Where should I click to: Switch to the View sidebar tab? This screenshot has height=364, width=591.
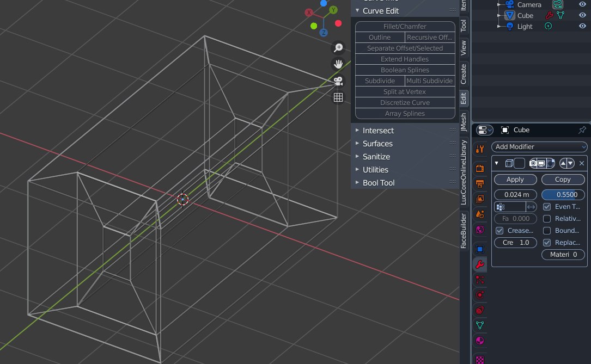464,47
